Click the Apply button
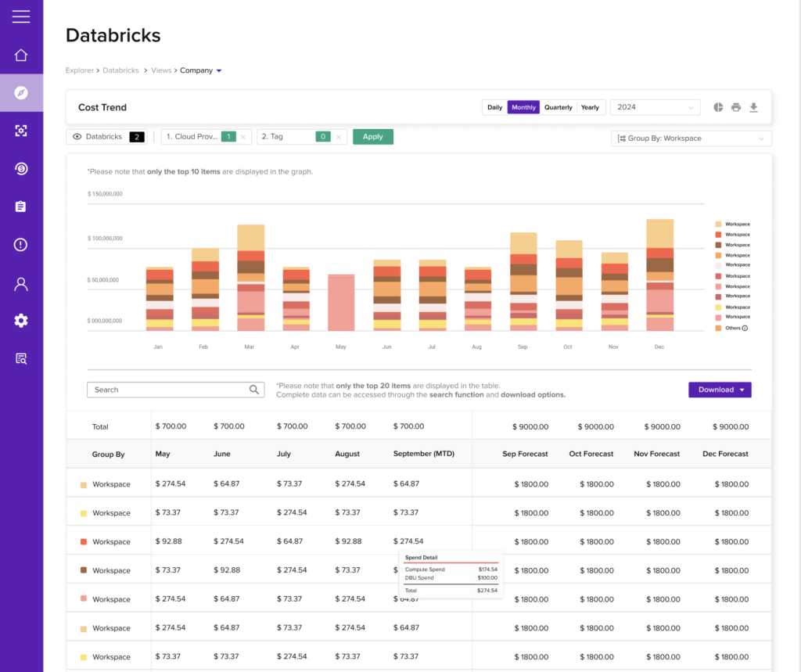Viewport: 801px width, 672px height. 373,136
